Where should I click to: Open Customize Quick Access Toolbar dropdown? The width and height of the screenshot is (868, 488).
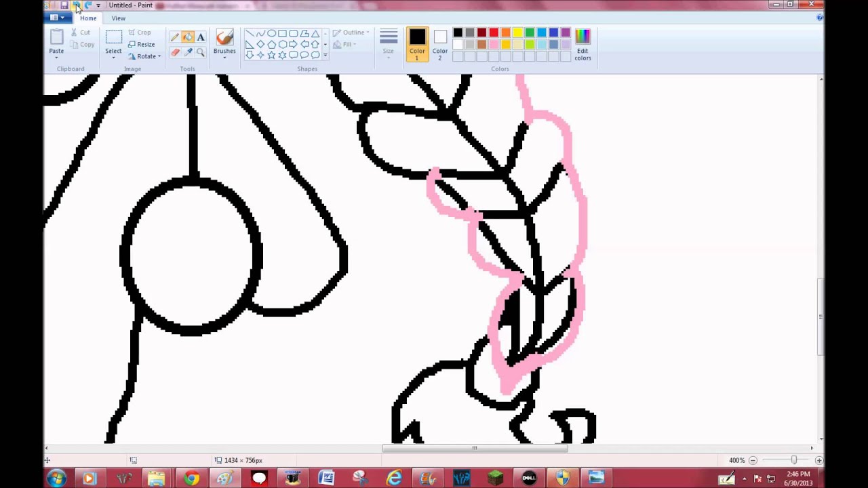pos(98,5)
